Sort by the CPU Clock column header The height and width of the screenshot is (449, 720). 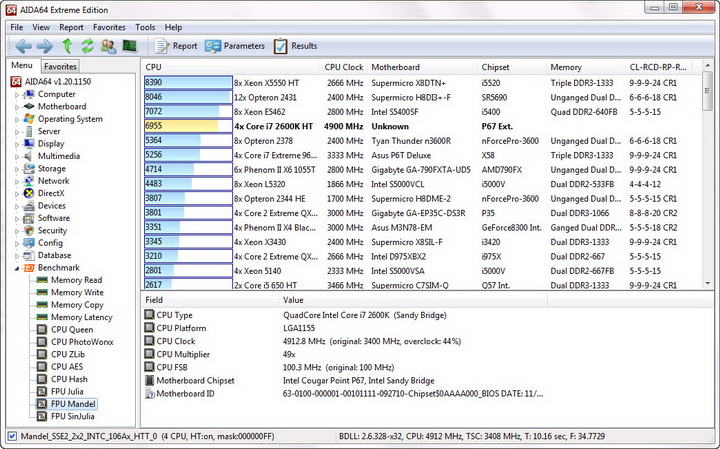click(343, 67)
